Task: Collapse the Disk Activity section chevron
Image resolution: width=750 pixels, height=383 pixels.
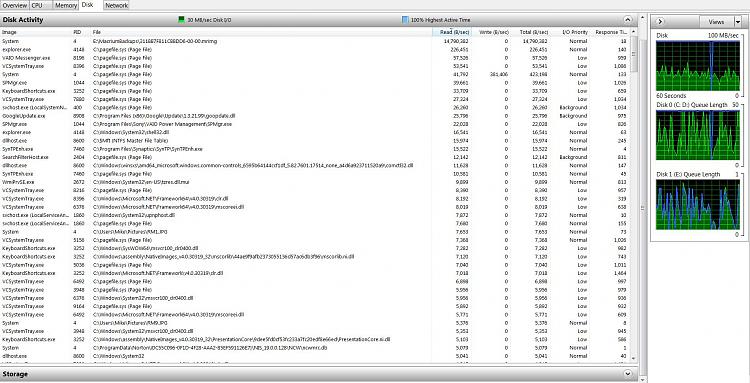Action: tap(628, 20)
